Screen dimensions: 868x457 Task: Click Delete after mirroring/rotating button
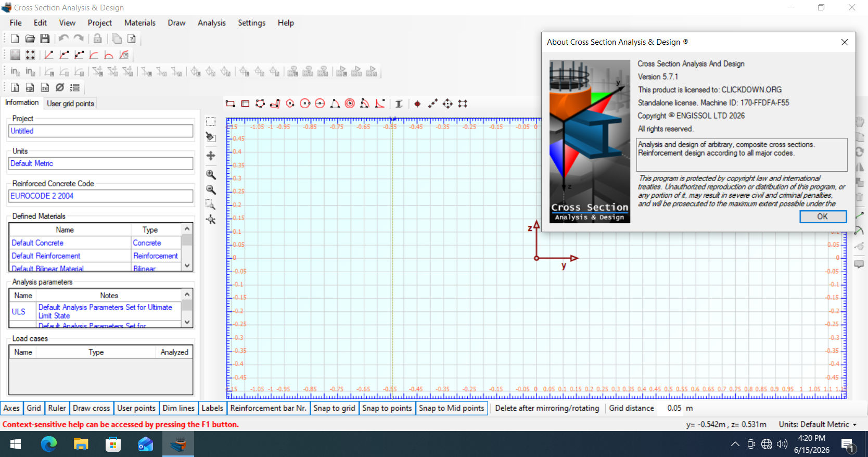pos(547,408)
